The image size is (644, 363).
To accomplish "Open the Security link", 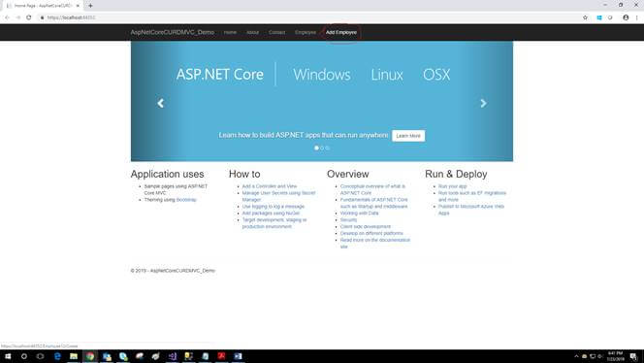I will coord(349,220).
